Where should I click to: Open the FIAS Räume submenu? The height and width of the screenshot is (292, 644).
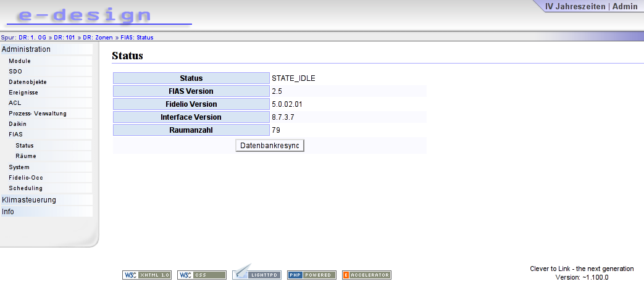[26, 156]
